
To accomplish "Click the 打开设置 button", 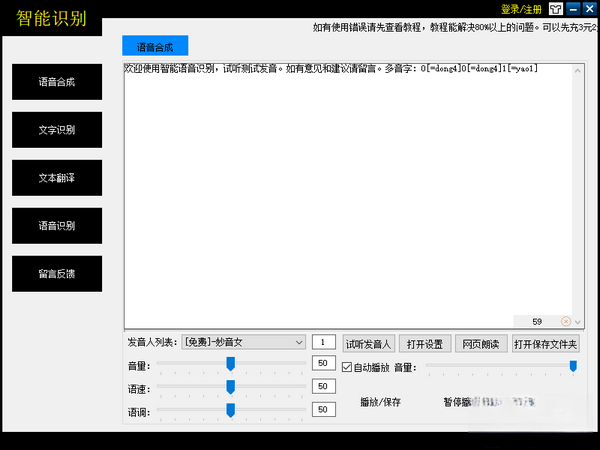I will pyautogui.click(x=424, y=343).
